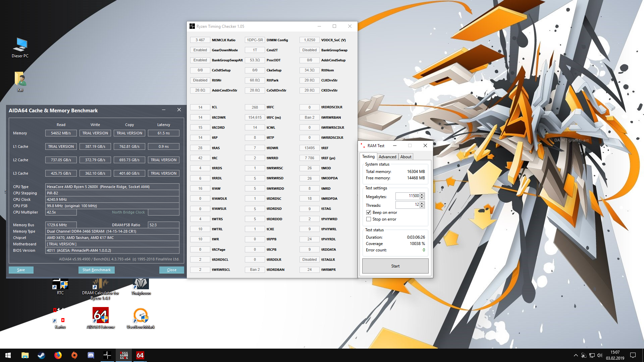
Task: Switch to the Advanced tab in RAM Test
Action: tap(387, 157)
